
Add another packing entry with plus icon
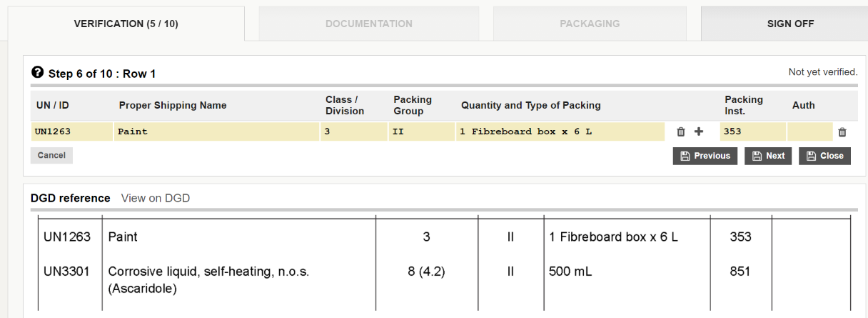pyautogui.click(x=699, y=131)
